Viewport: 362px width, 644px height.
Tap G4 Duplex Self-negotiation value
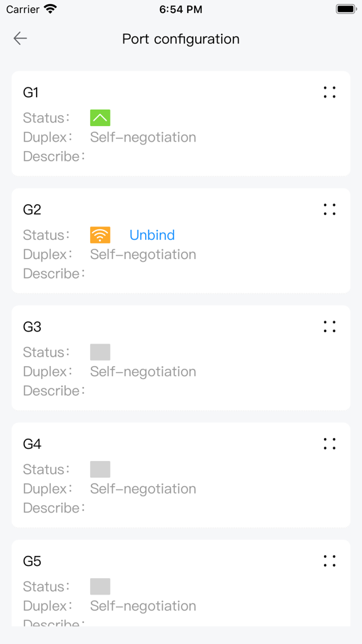(x=143, y=489)
